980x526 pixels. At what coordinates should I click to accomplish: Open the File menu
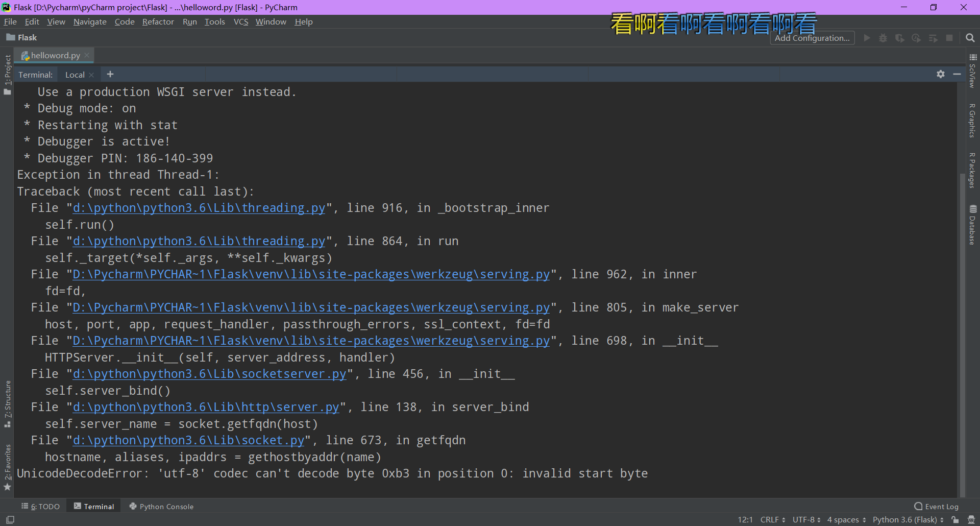10,21
